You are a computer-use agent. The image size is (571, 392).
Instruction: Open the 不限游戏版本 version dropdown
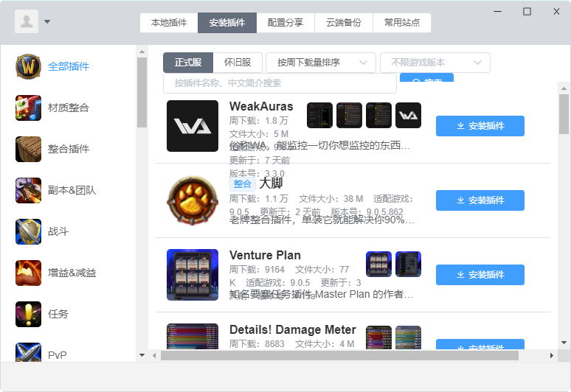(435, 63)
